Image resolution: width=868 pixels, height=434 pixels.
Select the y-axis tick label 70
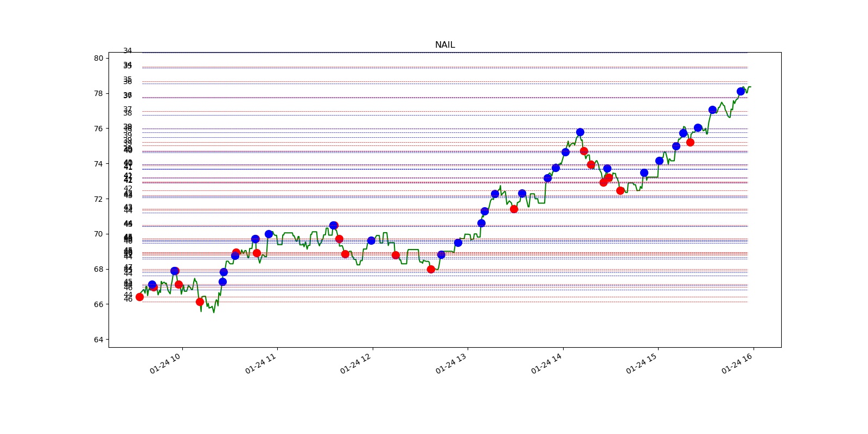click(x=98, y=234)
